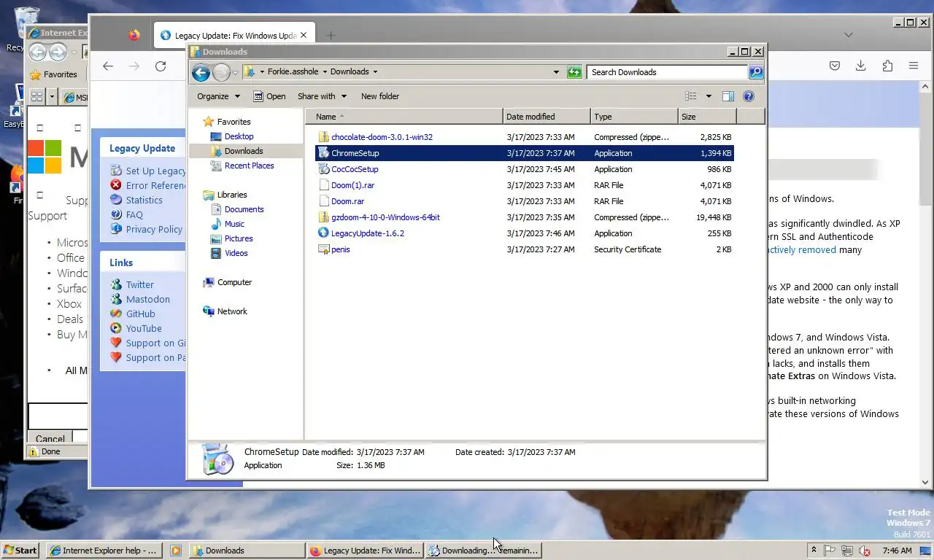Open the FAQ link in sidebar

click(134, 214)
